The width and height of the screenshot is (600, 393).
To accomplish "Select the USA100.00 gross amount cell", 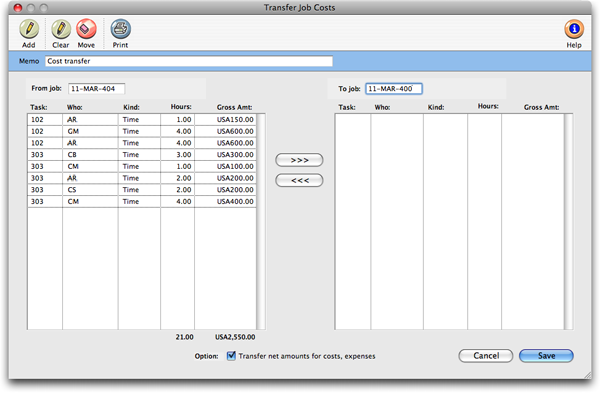I will (x=225, y=166).
